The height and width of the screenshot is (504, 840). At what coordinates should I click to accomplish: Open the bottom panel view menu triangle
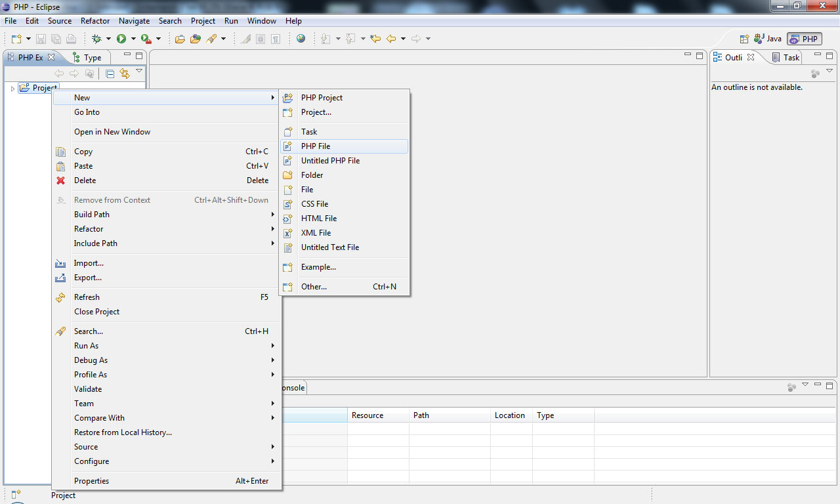tap(805, 385)
